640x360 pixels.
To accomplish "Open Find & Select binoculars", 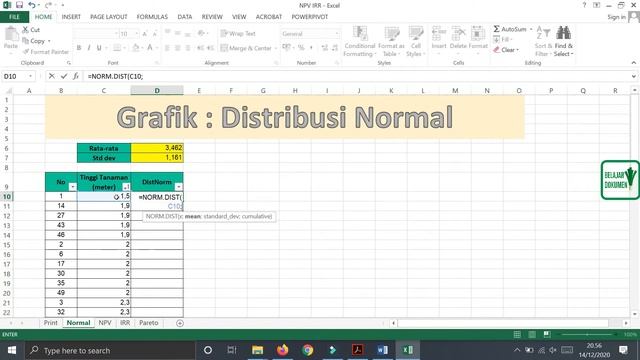I will pyautogui.click(x=564, y=41).
